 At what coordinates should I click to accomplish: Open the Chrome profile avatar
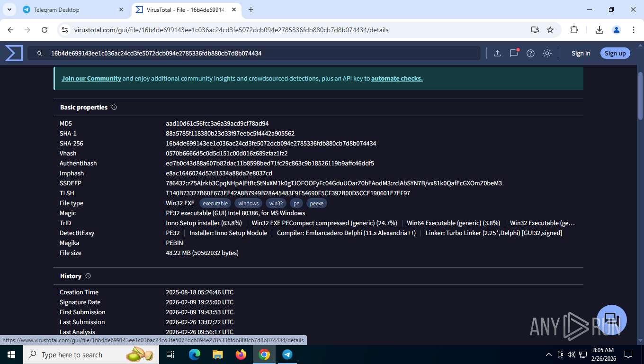(617, 30)
